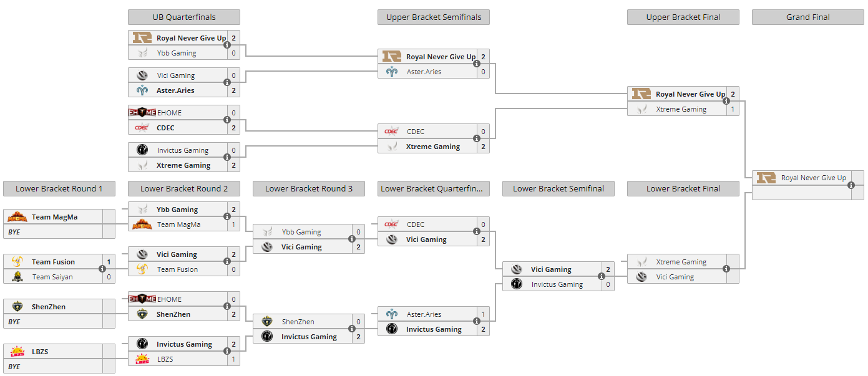The width and height of the screenshot is (868, 376).
Task: Open Ybb Gaming link in Lower Bracket Round 3
Action: click(301, 232)
